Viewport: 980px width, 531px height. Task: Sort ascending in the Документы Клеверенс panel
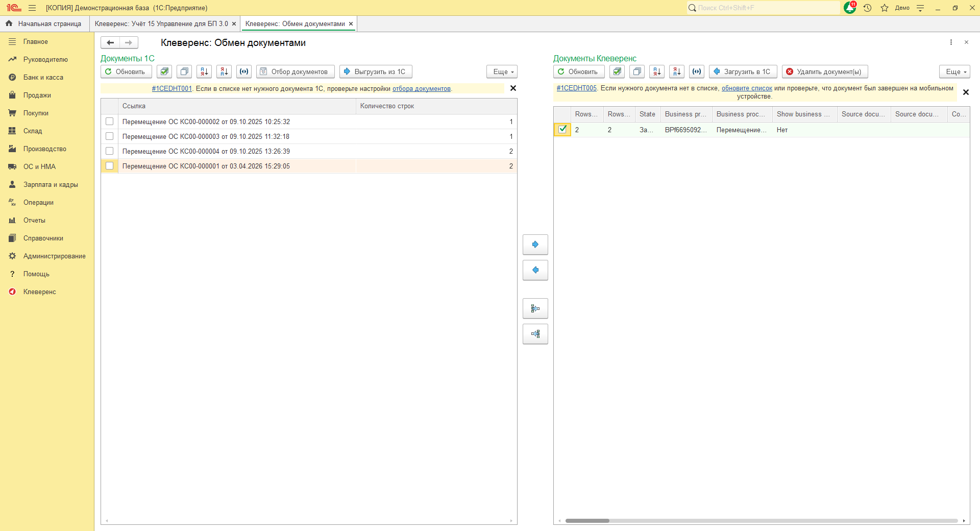657,71
